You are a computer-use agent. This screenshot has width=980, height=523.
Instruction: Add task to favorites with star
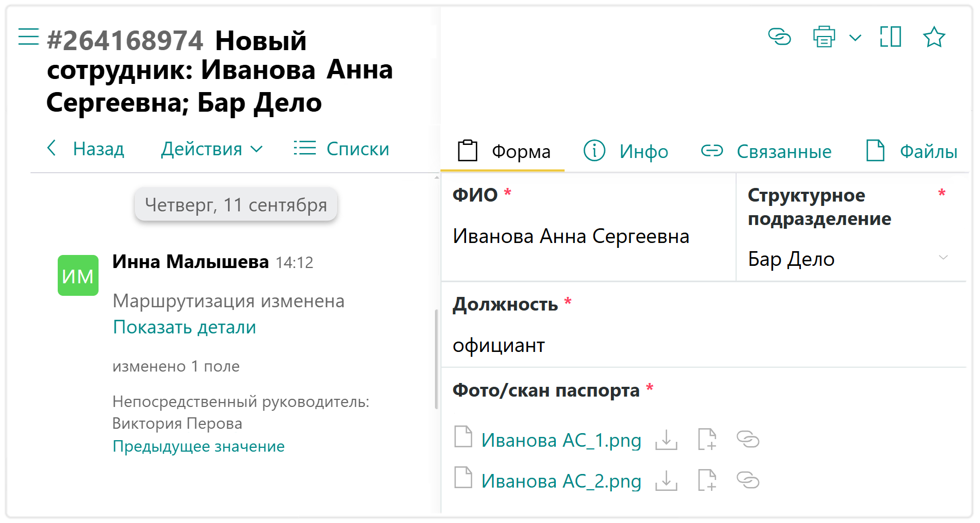(934, 37)
